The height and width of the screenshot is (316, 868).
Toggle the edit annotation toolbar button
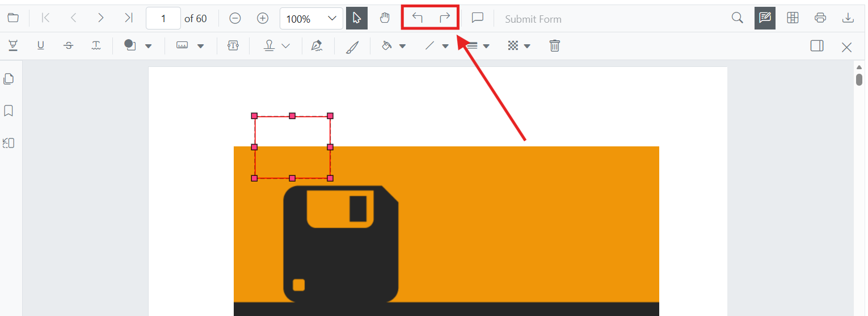pyautogui.click(x=765, y=18)
